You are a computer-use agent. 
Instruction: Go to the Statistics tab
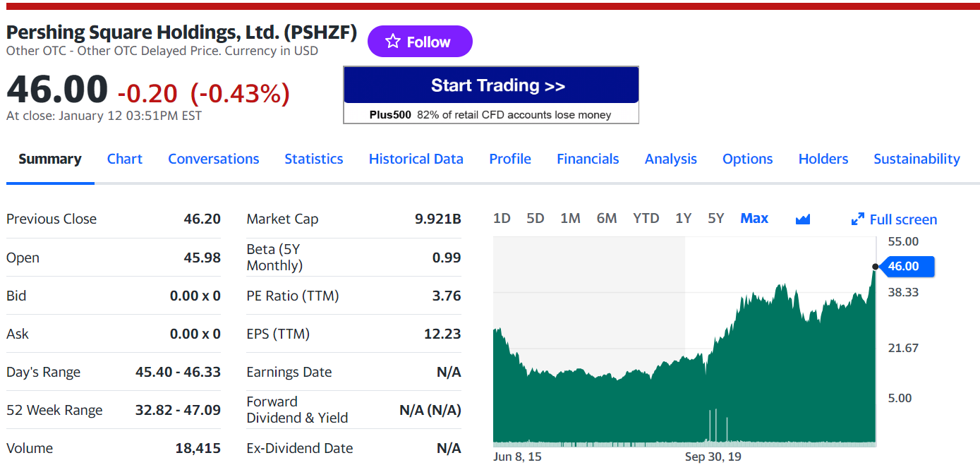(314, 159)
